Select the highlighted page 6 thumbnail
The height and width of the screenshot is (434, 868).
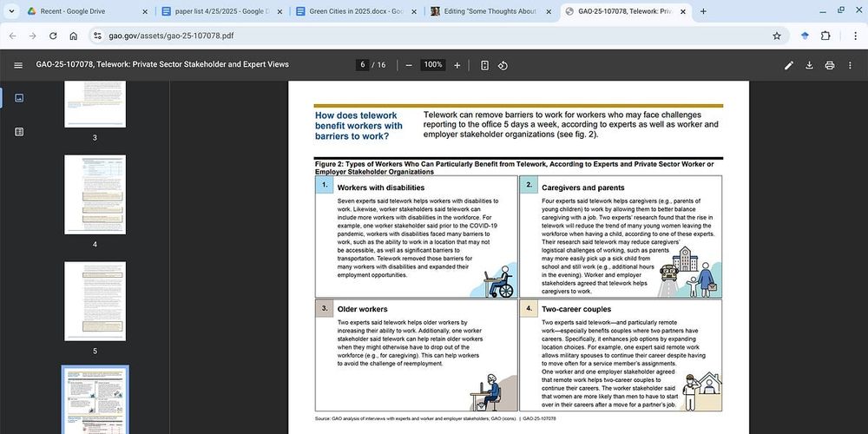[95, 401]
